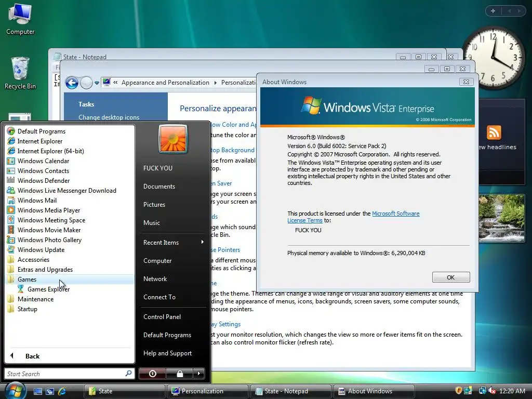
Task: Open Network from Start menu
Action: click(155, 279)
